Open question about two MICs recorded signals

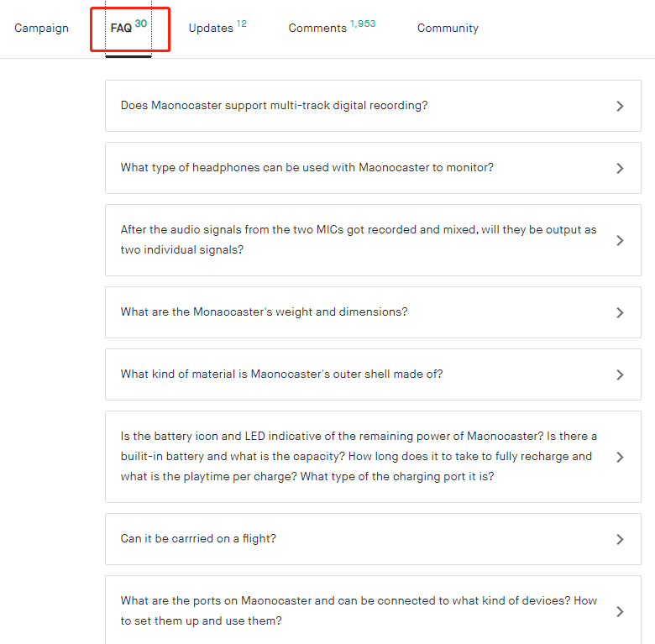click(x=359, y=240)
